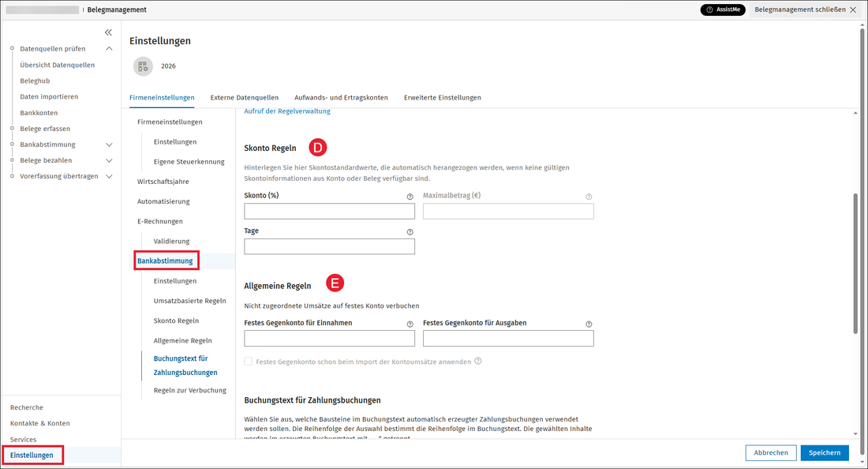Open Daten importieren in sidebar

49,97
